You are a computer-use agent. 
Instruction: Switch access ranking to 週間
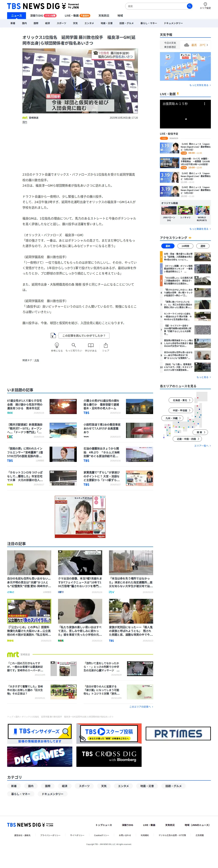[203, 246]
